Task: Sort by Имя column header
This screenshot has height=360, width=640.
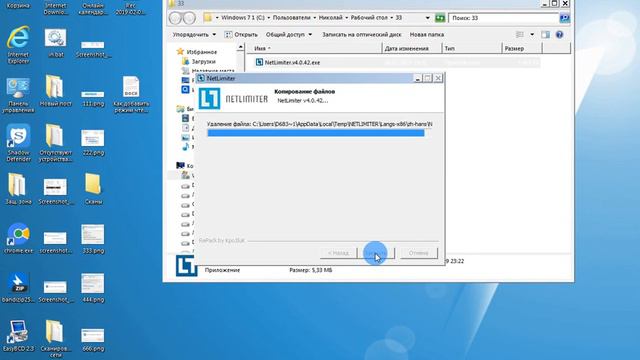Action: point(314,48)
